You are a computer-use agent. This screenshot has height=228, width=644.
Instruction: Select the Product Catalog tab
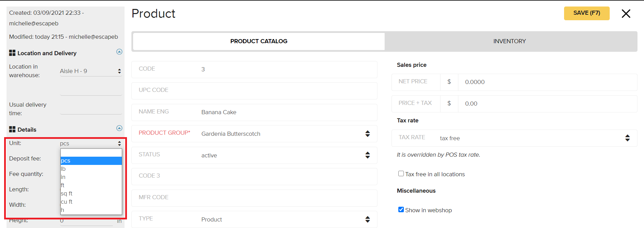point(259,41)
